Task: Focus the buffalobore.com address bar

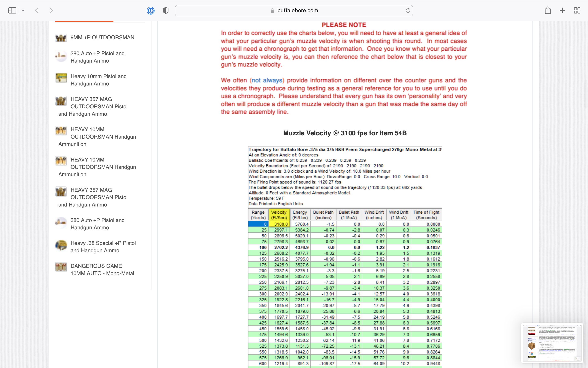Action: click(x=294, y=10)
